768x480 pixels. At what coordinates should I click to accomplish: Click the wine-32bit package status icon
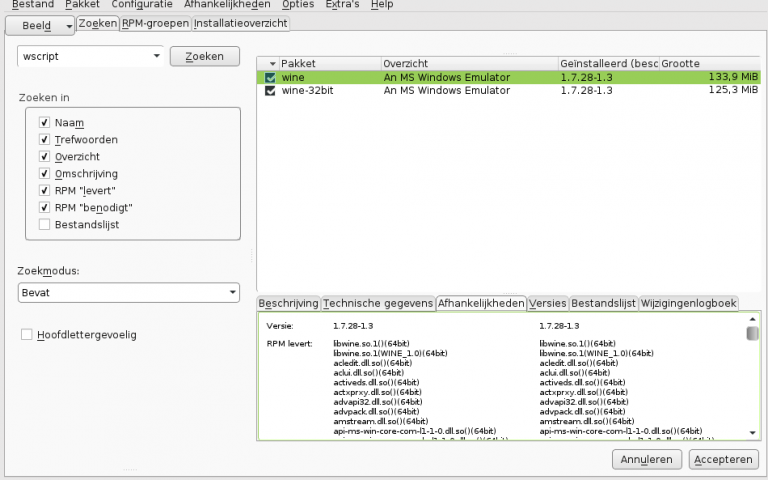coord(270,91)
